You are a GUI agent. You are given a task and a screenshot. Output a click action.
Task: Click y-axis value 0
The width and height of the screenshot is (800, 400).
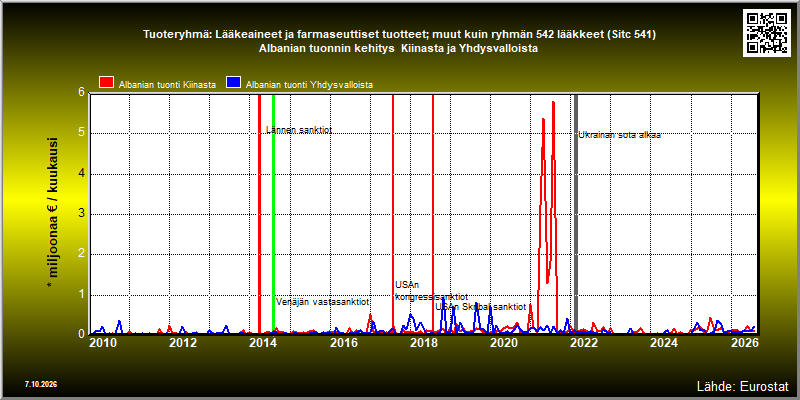tap(81, 333)
